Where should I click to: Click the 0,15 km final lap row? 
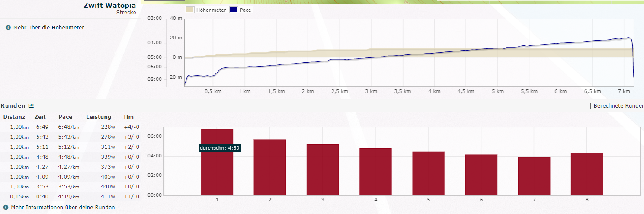(70, 197)
